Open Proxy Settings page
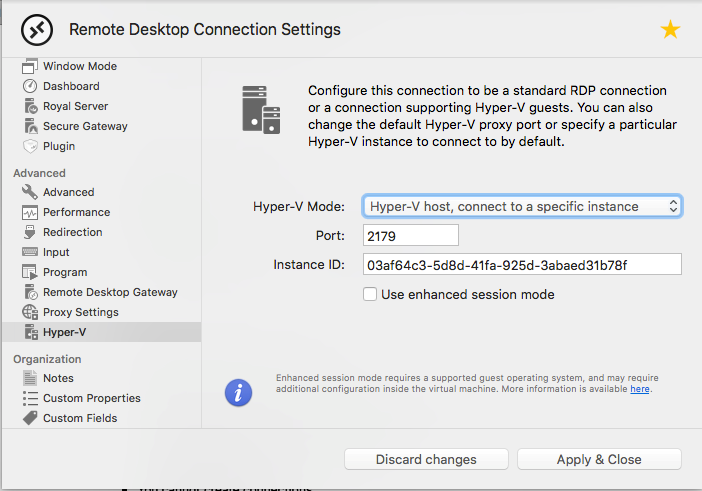The width and height of the screenshot is (702, 491). tap(81, 312)
